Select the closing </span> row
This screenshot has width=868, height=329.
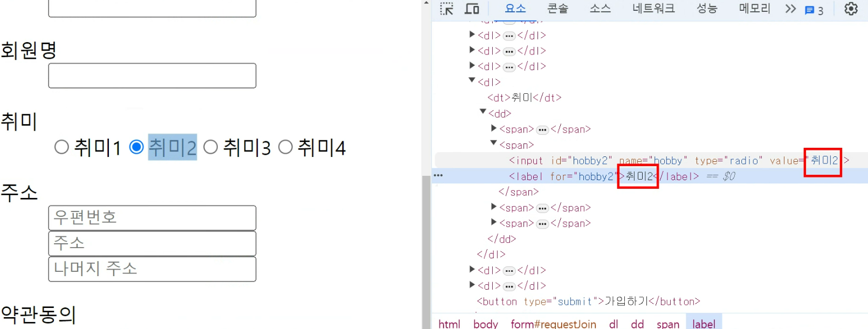pyautogui.click(x=519, y=192)
